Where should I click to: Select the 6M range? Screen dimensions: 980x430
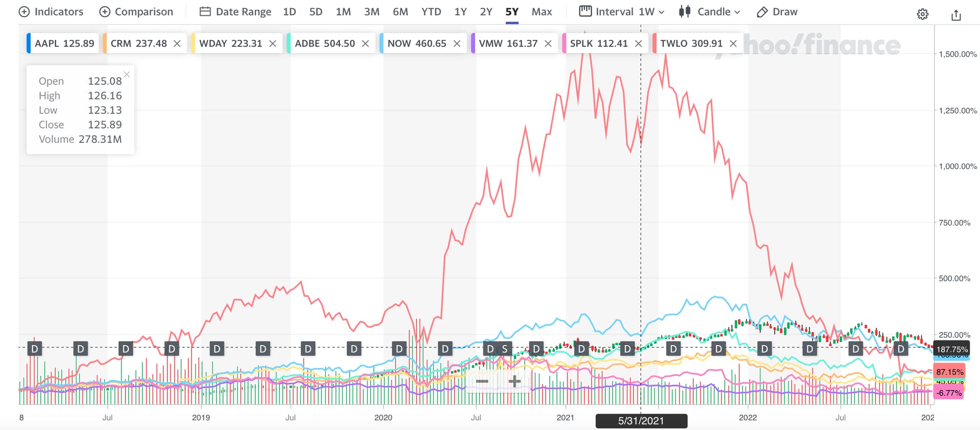click(400, 12)
